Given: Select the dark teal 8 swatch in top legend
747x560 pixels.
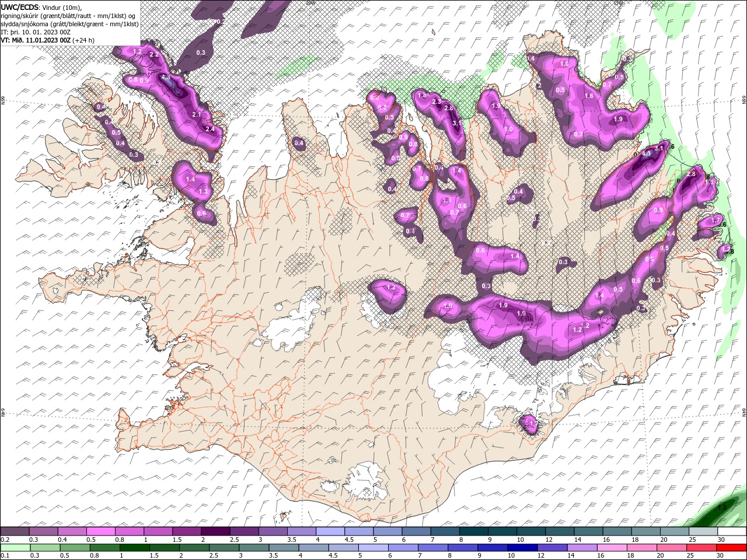Looking at the screenshot, I should point(474,531).
